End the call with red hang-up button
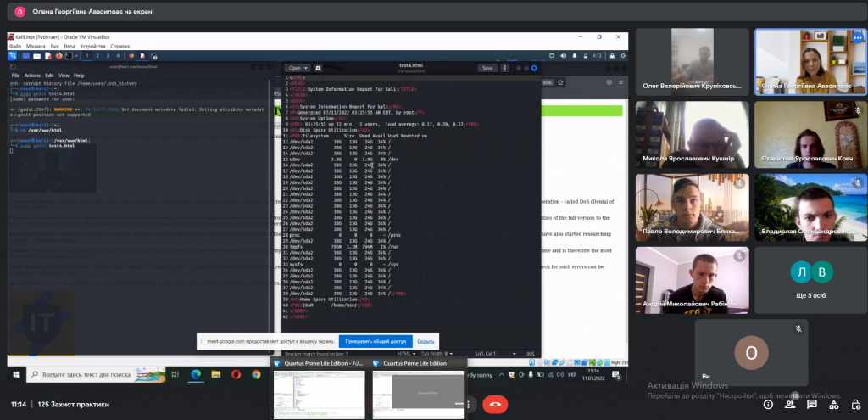Screen dimensions: 868x420 [494, 405]
